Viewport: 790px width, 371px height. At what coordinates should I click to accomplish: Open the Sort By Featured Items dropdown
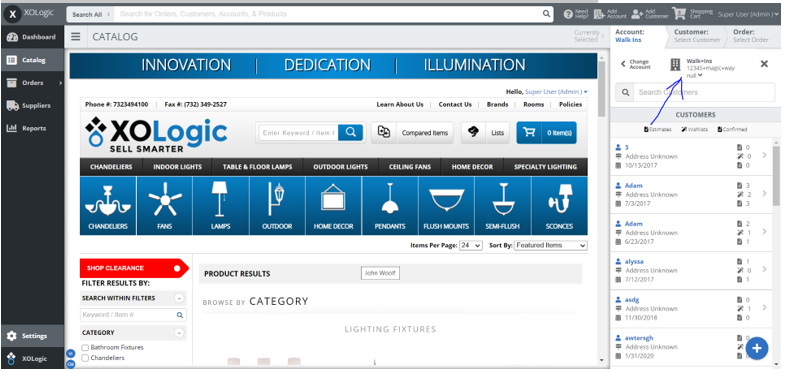(x=551, y=245)
